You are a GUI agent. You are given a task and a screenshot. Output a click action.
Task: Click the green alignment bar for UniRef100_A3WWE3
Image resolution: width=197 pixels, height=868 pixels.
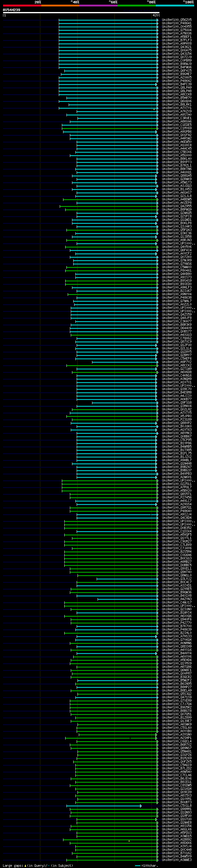(112, 860)
